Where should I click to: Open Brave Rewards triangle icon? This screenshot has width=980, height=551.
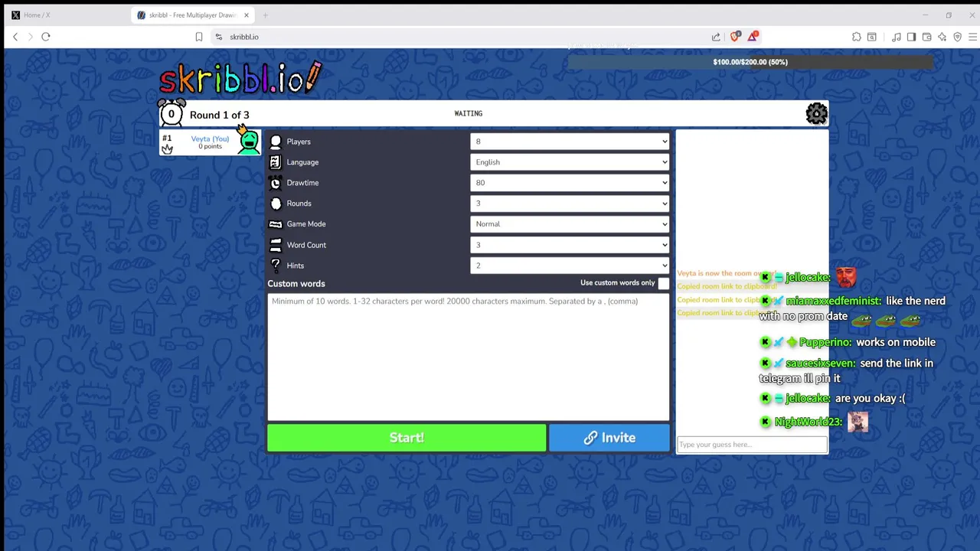click(x=753, y=36)
